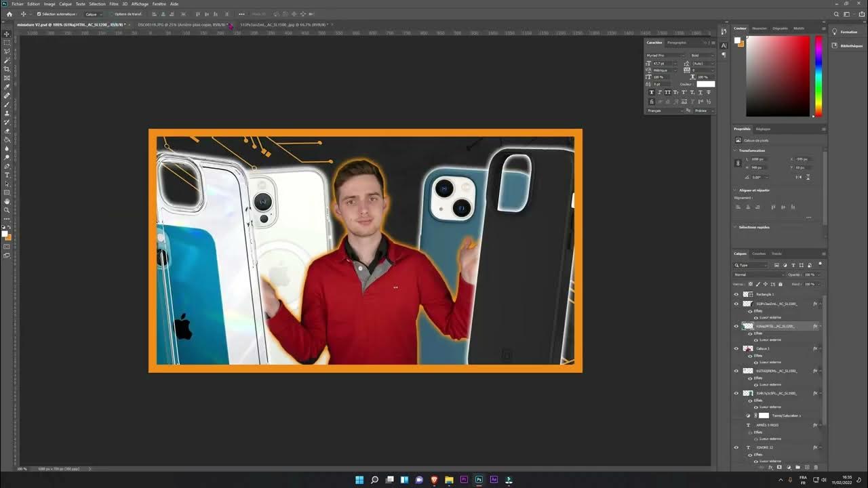Screen dimensions: 868x488
Task: Open the Bold font style dropdown
Action: [702, 56]
